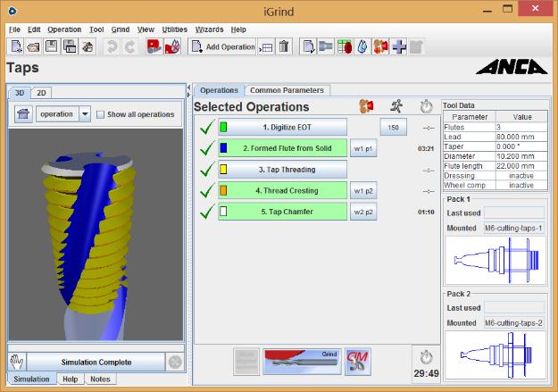558x392 pixels.
Task: Click yellow color swatch of Tap Threading
Action: [x=223, y=170]
